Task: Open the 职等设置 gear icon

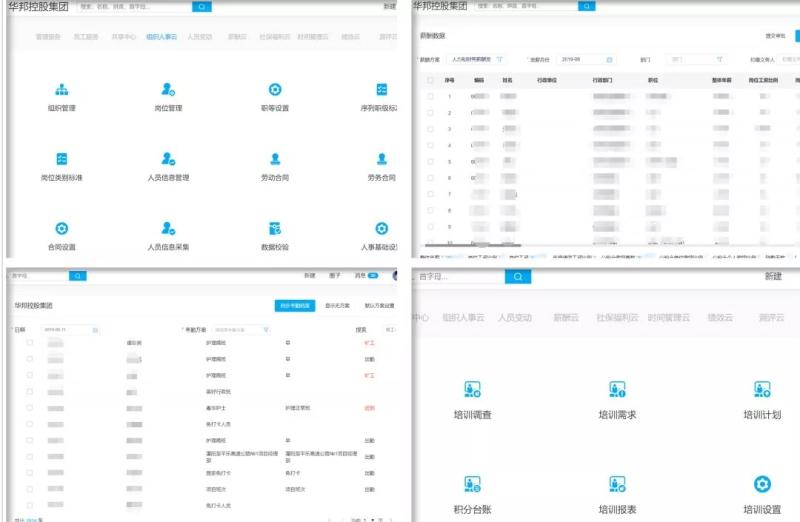Action: click(x=275, y=90)
